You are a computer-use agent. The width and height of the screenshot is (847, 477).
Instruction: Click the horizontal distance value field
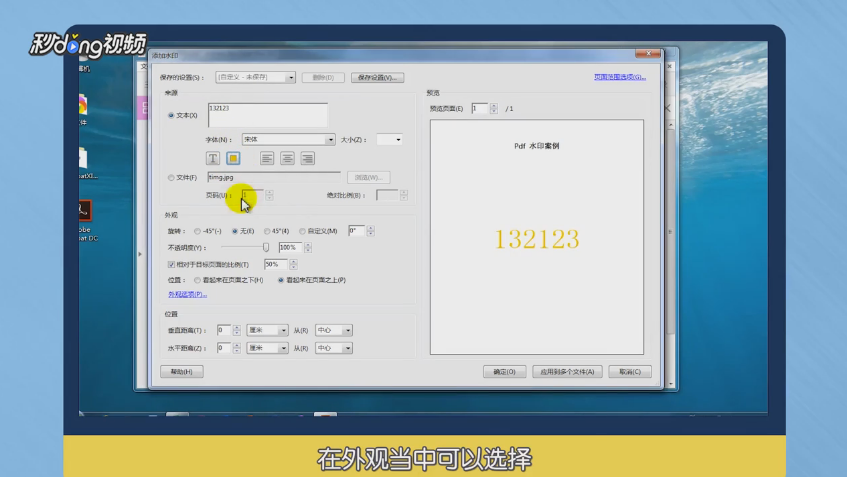[224, 348]
